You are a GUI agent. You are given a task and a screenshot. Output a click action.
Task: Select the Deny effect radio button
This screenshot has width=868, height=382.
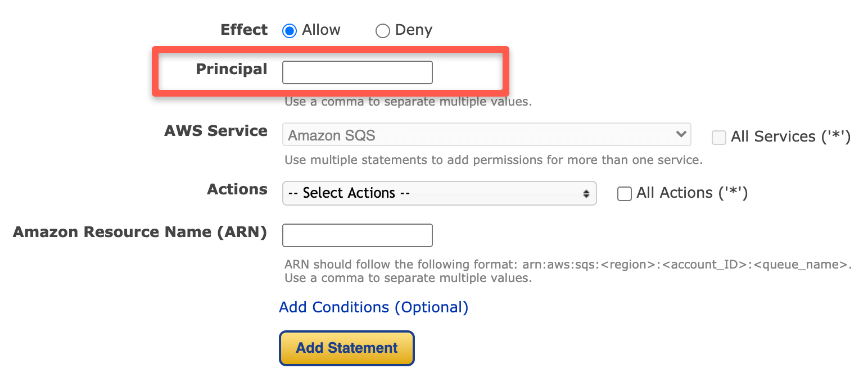(x=383, y=30)
